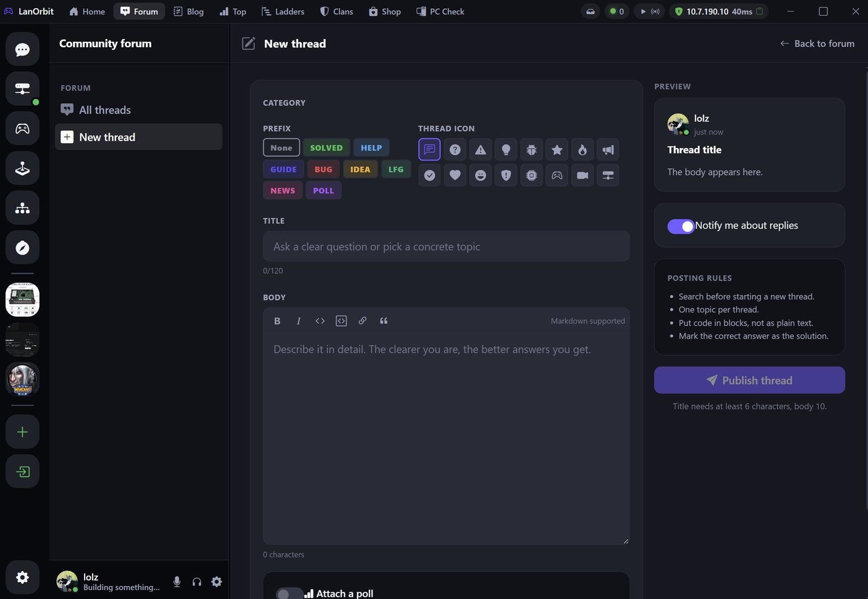Image resolution: width=868 pixels, height=599 pixels.
Task: Click the thread Title input field
Action: (446, 246)
